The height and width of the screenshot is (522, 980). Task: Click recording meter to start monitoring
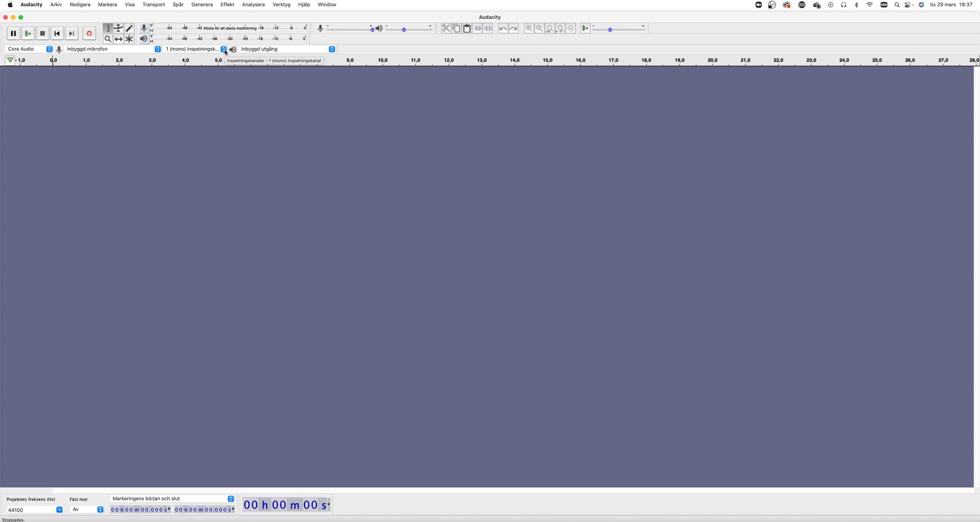[230, 28]
